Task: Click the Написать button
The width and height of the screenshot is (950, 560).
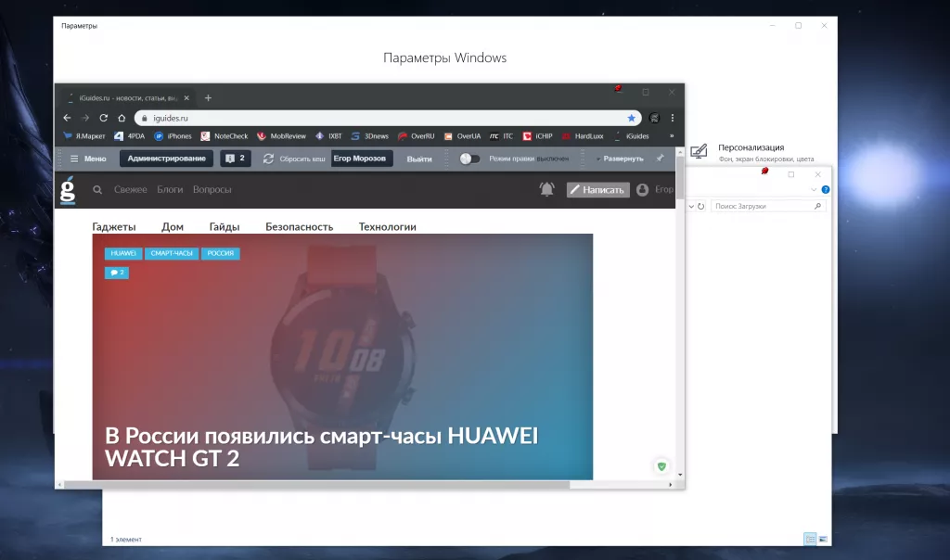Action: tap(598, 190)
